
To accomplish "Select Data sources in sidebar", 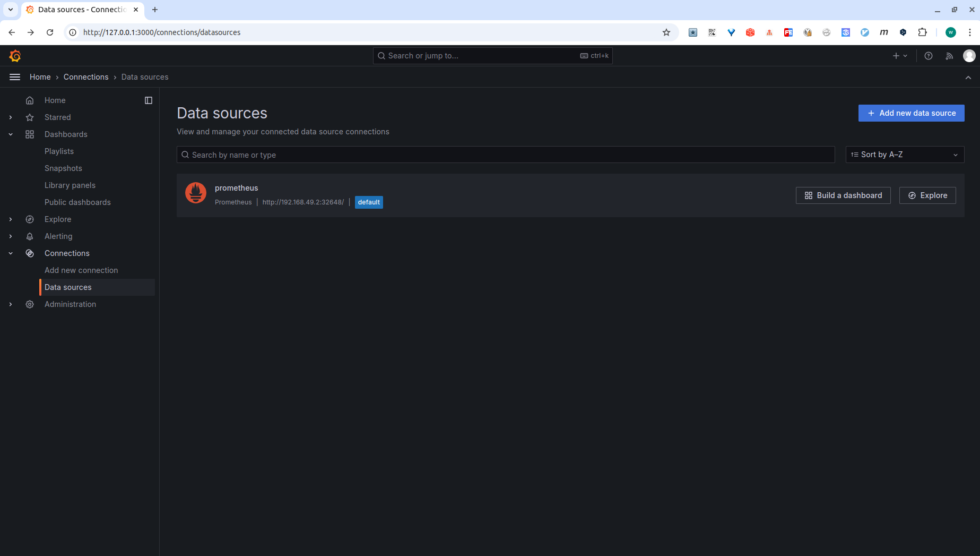I will click(x=98, y=287).
